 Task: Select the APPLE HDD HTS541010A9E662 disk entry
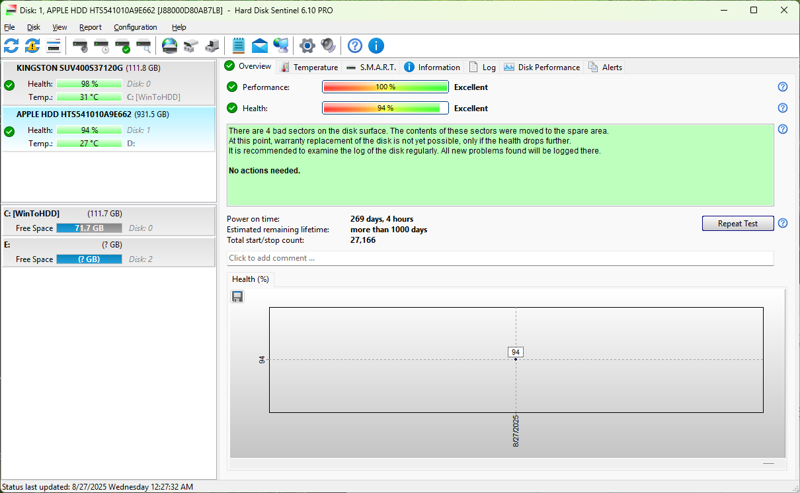(x=108, y=129)
